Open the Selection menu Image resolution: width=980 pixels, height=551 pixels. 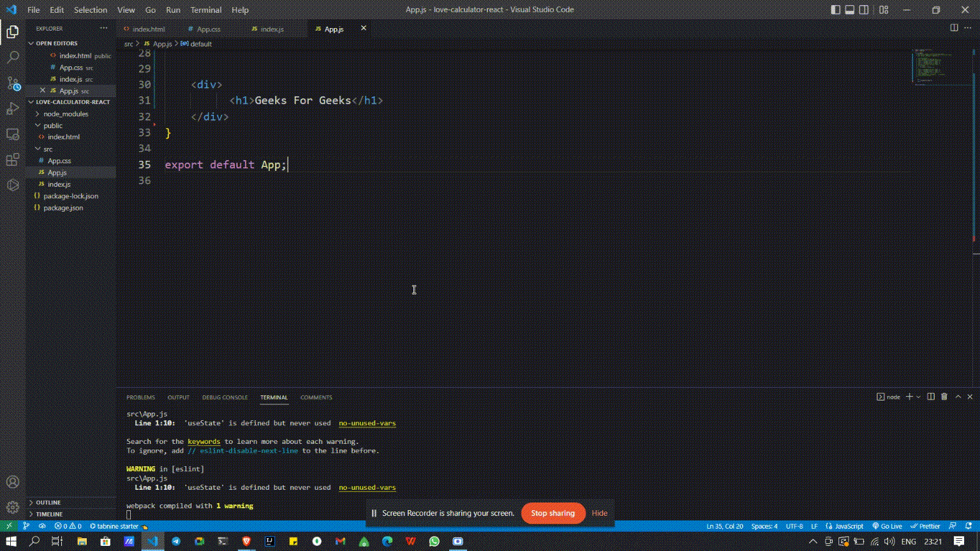coord(91,10)
